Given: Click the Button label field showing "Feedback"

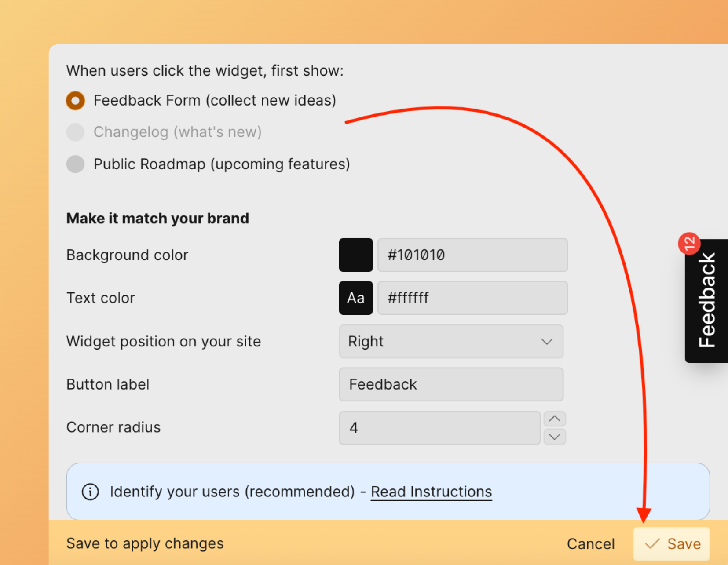Looking at the screenshot, I should click(451, 384).
